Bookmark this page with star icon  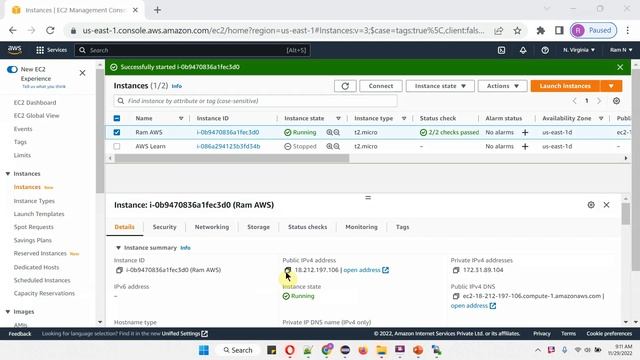coord(517,31)
